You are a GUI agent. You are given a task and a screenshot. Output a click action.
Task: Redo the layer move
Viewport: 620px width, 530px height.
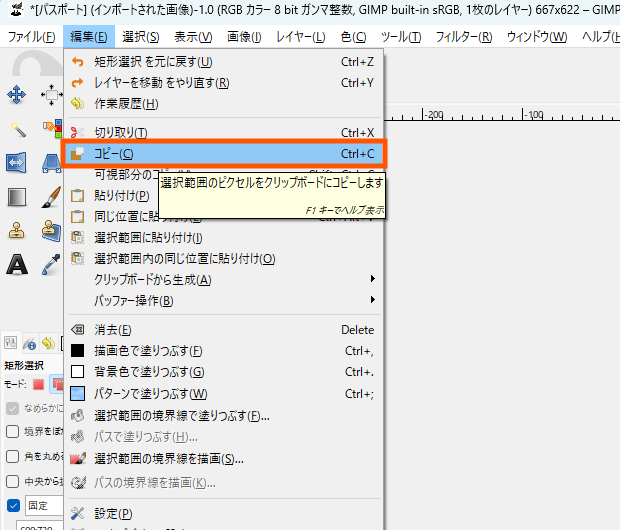pyautogui.click(x=223, y=83)
